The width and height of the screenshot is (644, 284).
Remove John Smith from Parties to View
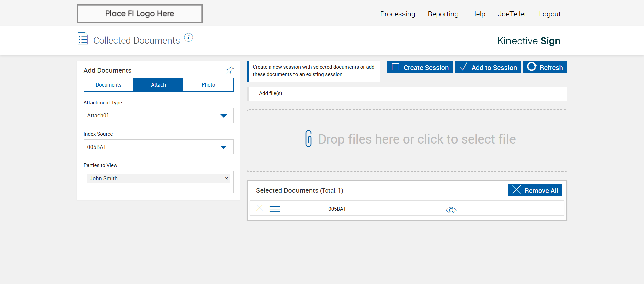coord(227,178)
